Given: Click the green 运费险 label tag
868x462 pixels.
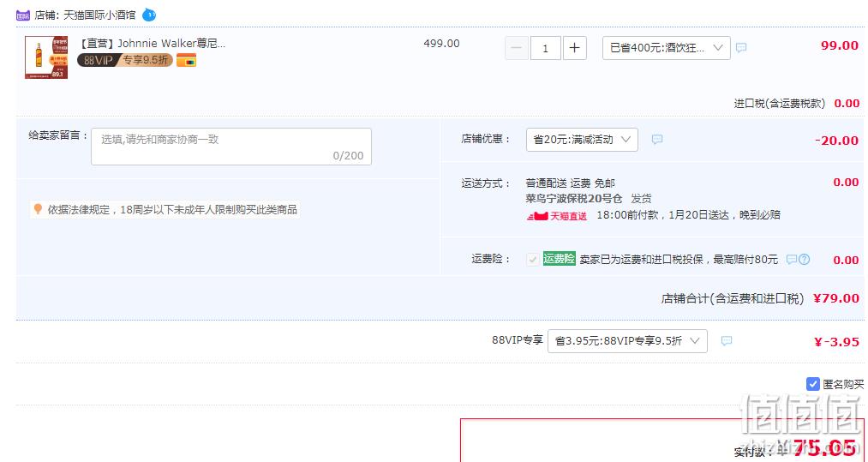Looking at the screenshot, I should pyautogui.click(x=560, y=259).
